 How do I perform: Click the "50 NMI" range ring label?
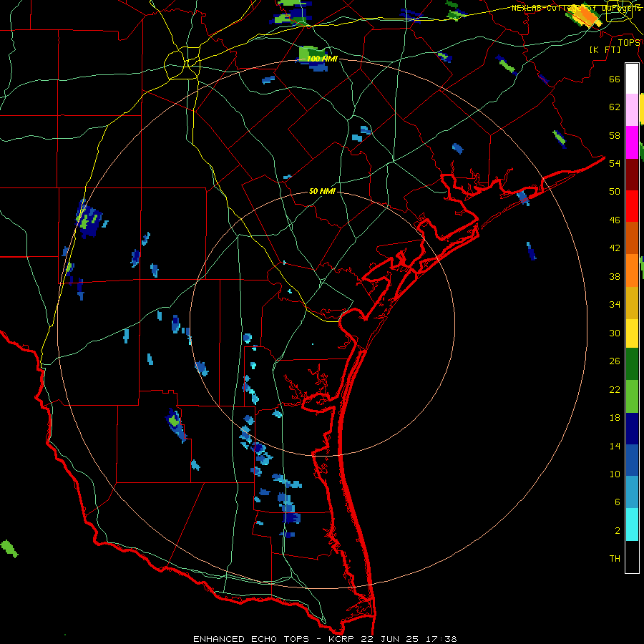point(323,191)
